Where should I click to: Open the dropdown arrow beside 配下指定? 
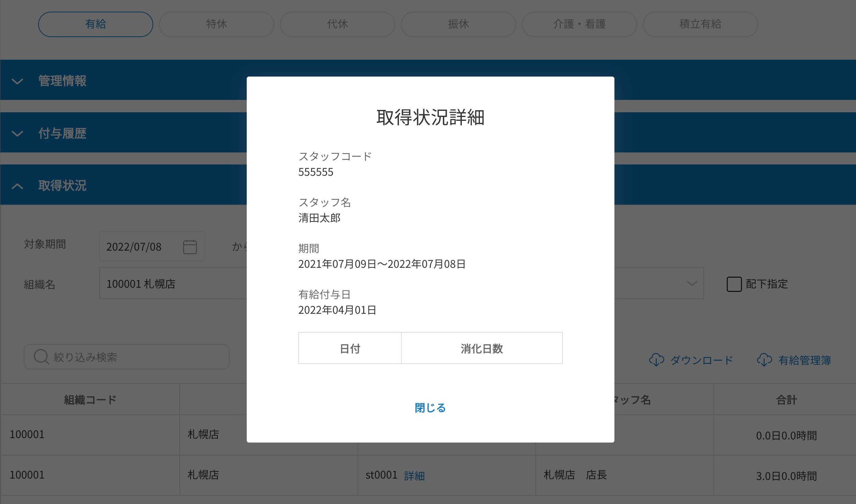point(691,284)
